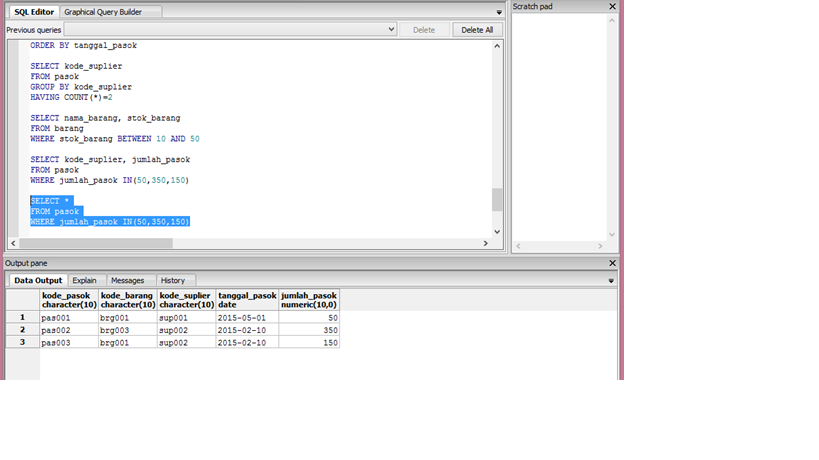819x460 pixels.
Task: Click the pas002 cell
Action: click(x=69, y=330)
